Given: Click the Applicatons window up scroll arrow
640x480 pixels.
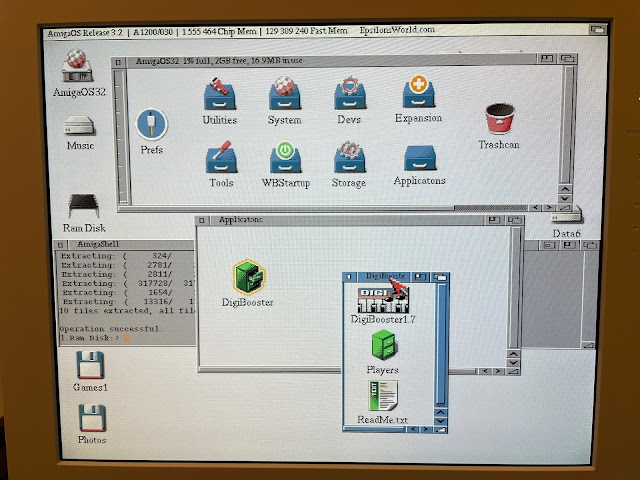Looking at the screenshot, I should (513, 354).
